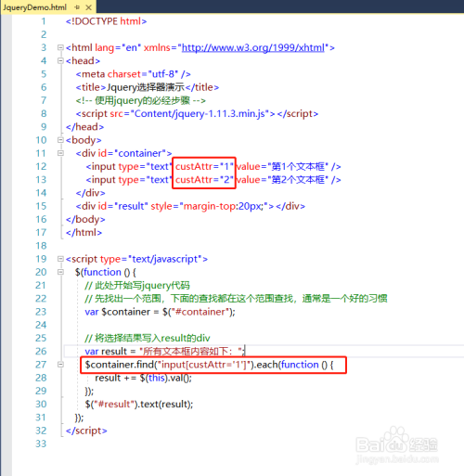The width and height of the screenshot is (464, 476).
Task: Click value="第2个文本框" on line 13
Action: tap(282, 180)
